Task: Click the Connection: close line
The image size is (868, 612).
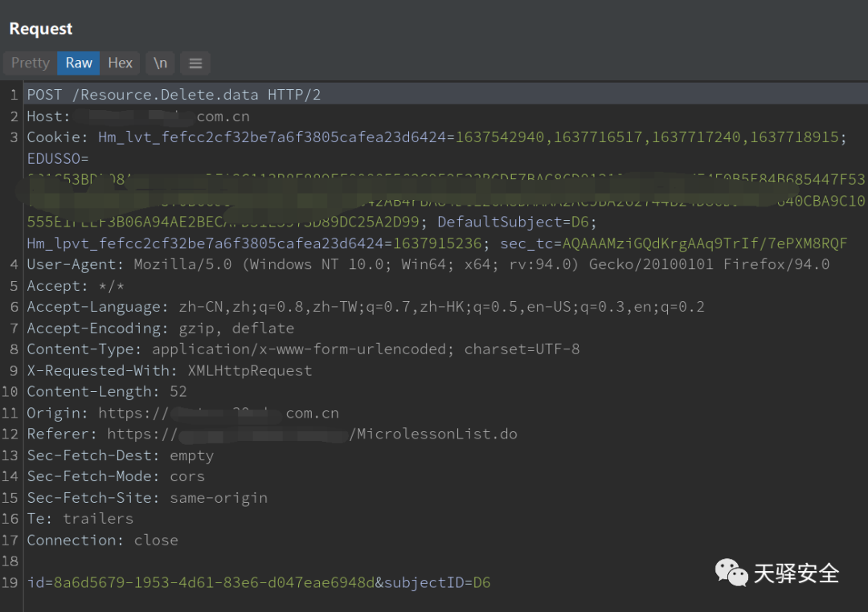Action: pyautogui.click(x=102, y=540)
